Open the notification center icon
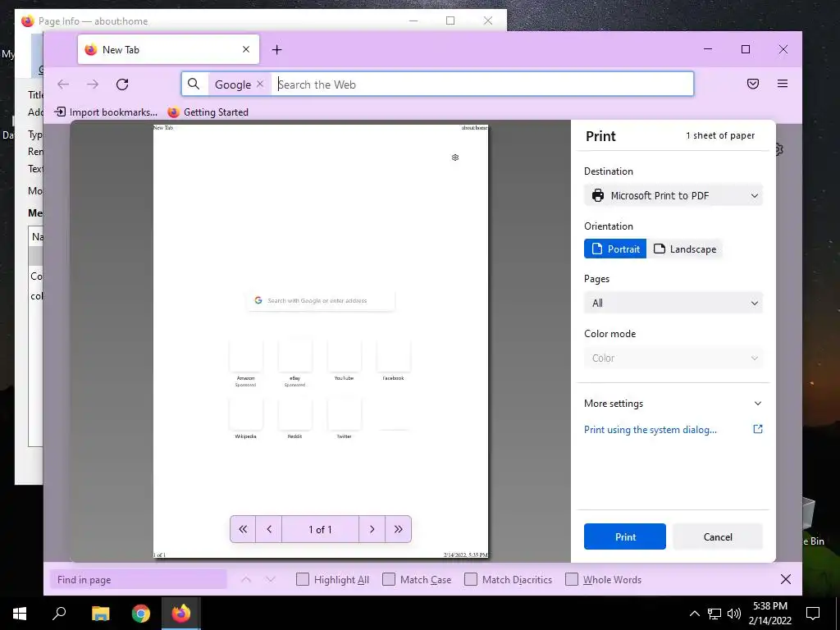The height and width of the screenshot is (630, 840). tap(813, 614)
